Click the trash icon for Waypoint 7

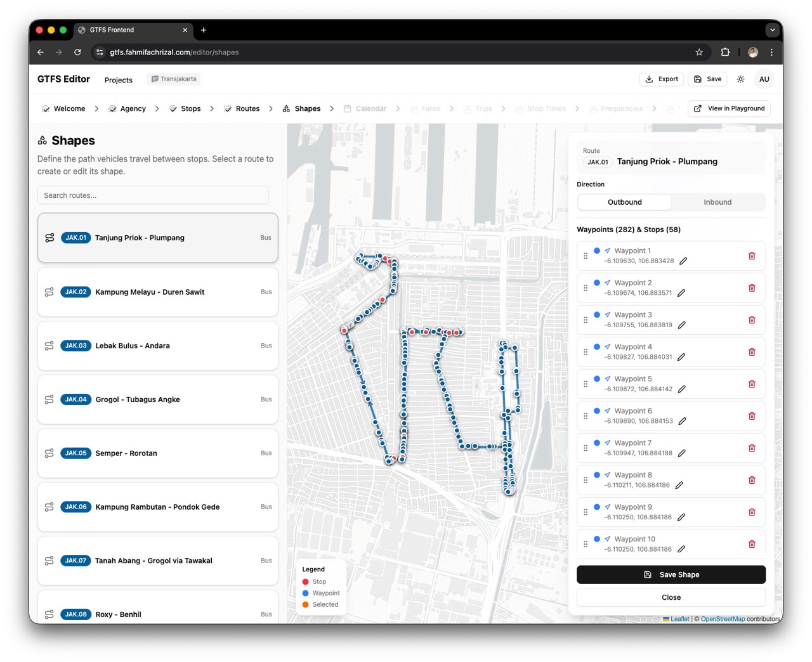coord(752,448)
